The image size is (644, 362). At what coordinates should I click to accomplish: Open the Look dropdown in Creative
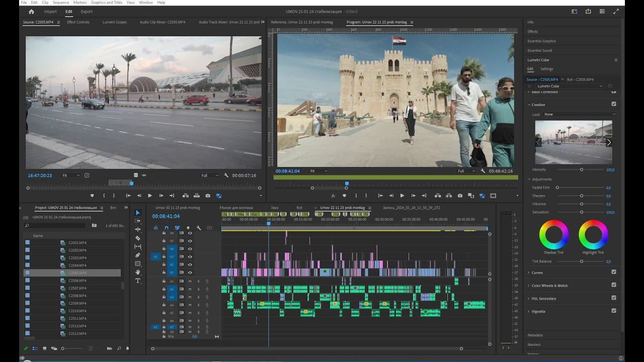(x=579, y=114)
